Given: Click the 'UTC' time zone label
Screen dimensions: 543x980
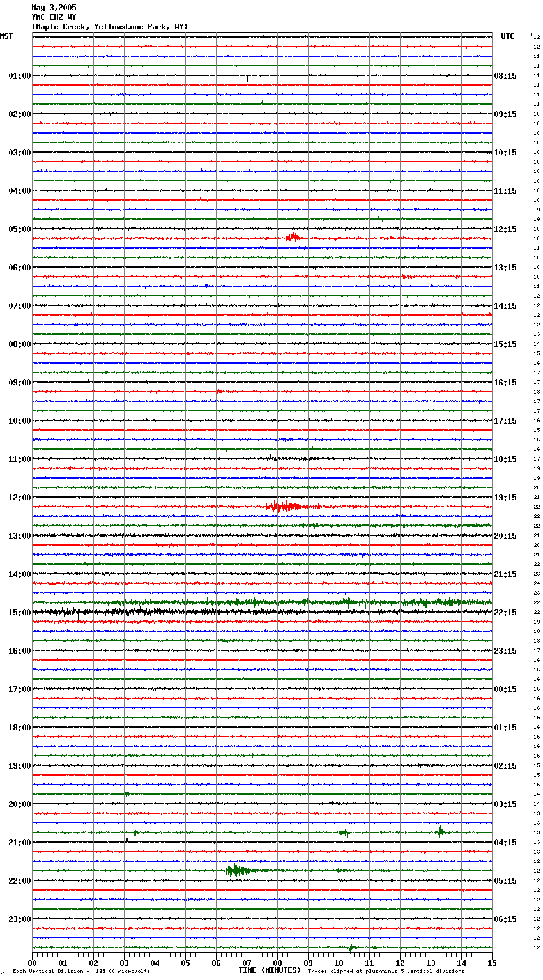Looking at the screenshot, I should pos(508,36).
